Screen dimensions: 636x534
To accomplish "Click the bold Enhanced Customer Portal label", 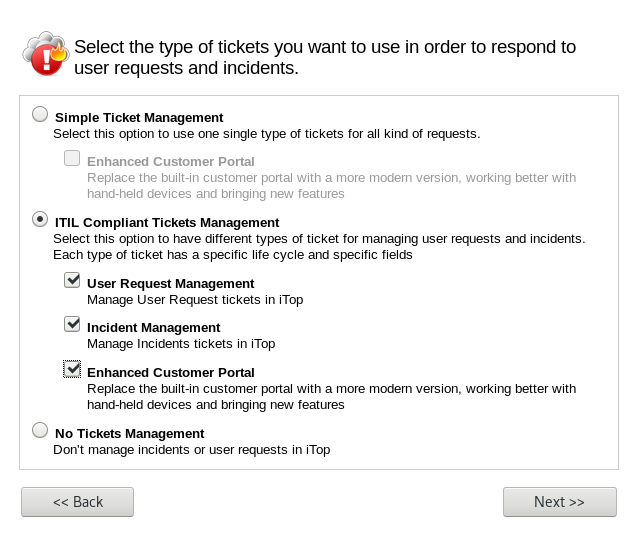I will (x=170, y=372).
